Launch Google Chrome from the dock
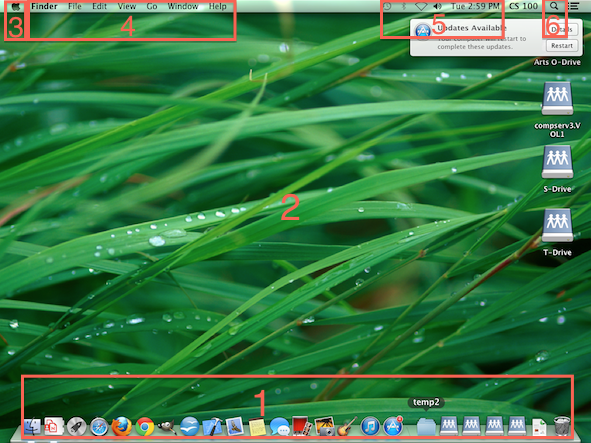The height and width of the screenshot is (443, 591). coord(145,427)
